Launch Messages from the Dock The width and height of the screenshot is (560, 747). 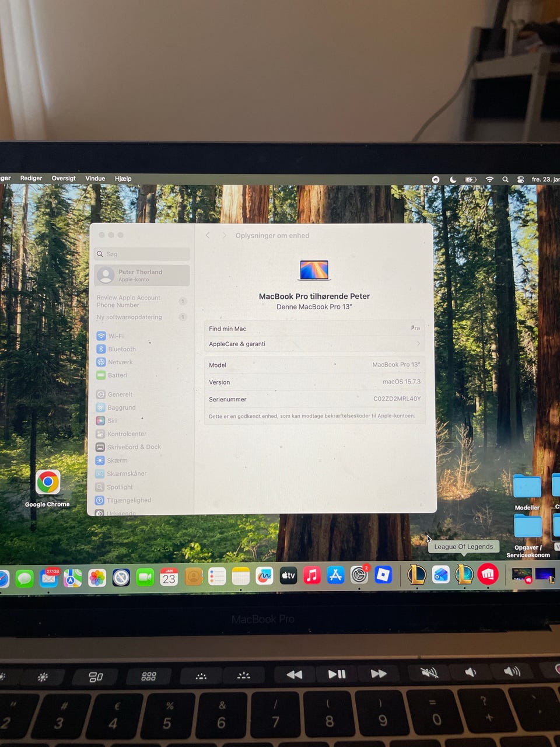tap(24, 578)
